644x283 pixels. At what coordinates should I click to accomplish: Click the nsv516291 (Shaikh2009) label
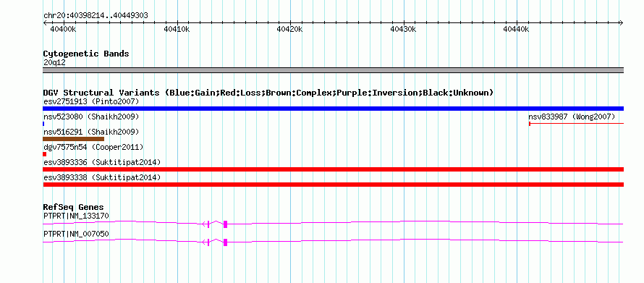91,132
